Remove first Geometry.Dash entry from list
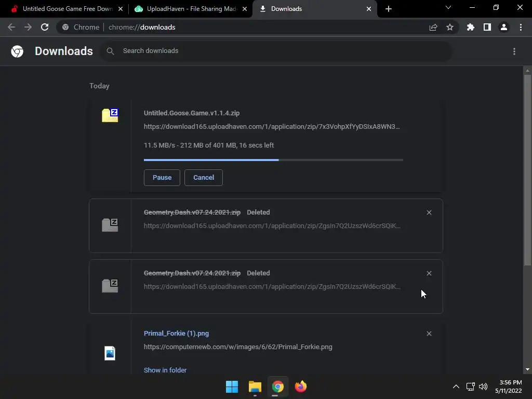532x399 pixels. pos(429,212)
